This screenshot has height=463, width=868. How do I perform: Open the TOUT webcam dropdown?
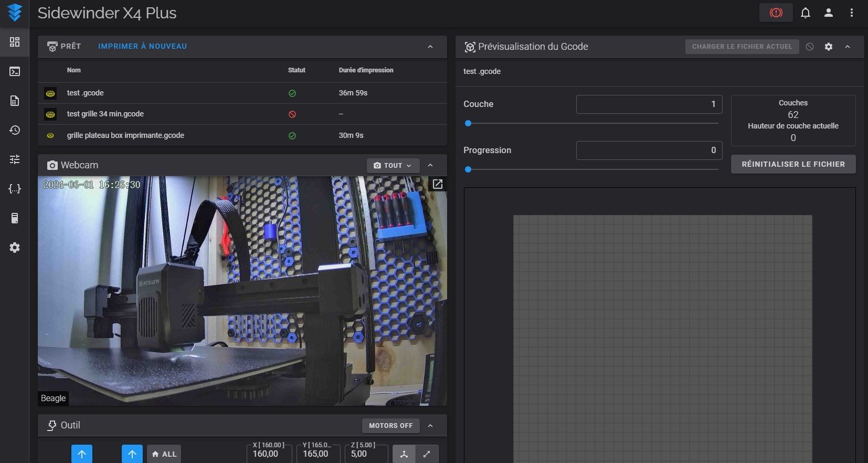pos(393,165)
